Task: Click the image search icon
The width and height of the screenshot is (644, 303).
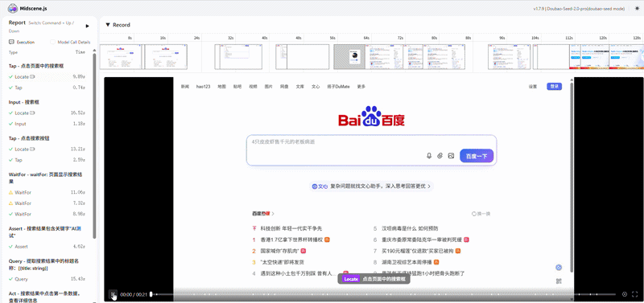Action: point(451,156)
